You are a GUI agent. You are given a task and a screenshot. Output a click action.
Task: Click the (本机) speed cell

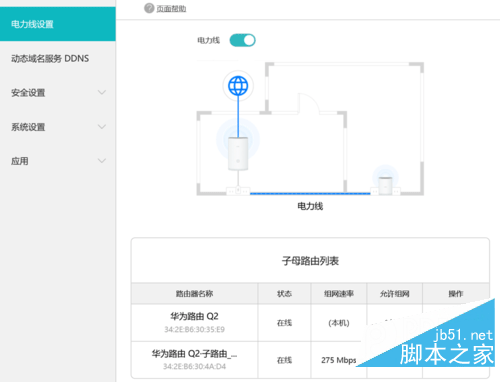[339, 323]
